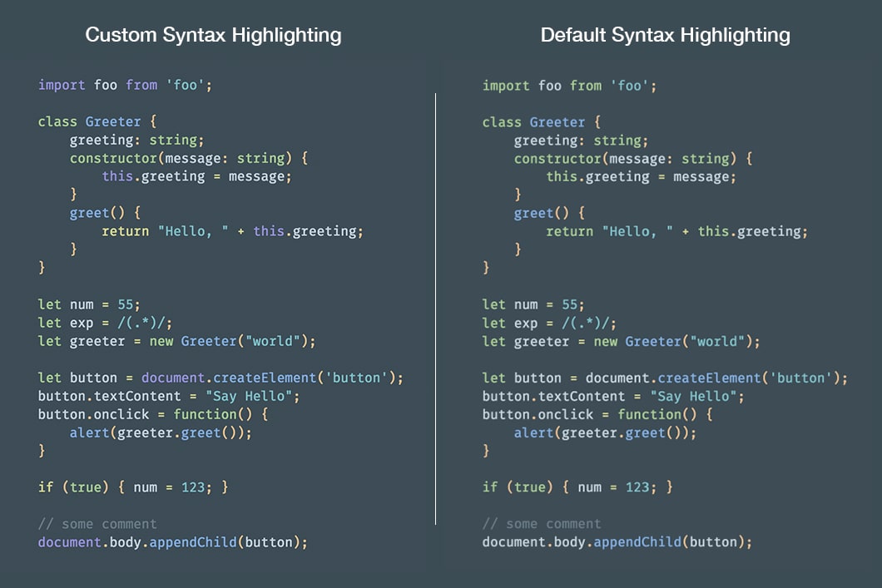Screen dimensions: 882x588
Task: Click the Default Syntax Highlighting heading
Action: 665,35
